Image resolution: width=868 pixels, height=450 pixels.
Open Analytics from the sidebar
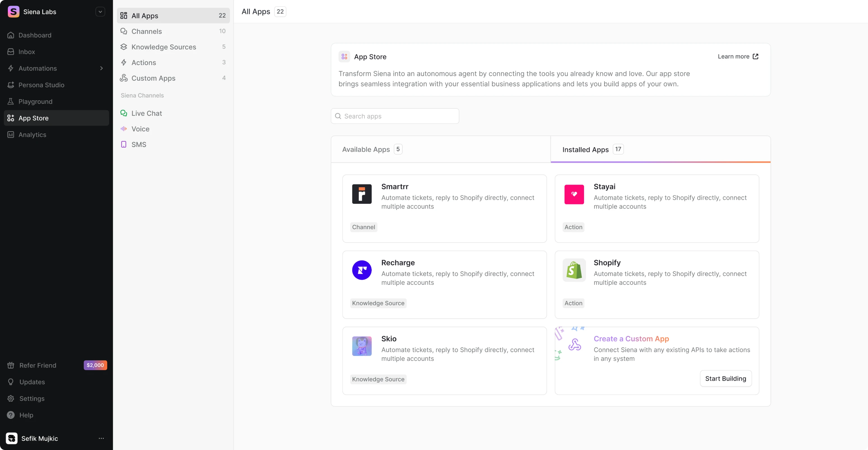[x=32, y=135]
